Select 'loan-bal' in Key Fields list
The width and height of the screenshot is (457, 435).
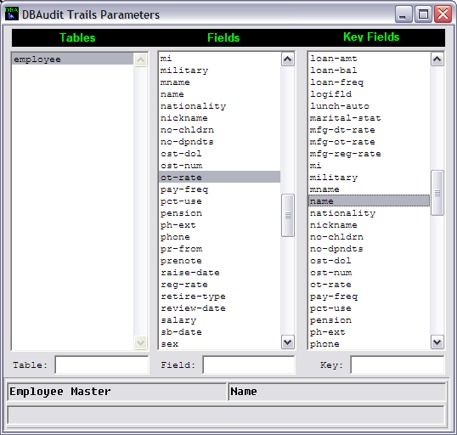click(x=369, y=70)
